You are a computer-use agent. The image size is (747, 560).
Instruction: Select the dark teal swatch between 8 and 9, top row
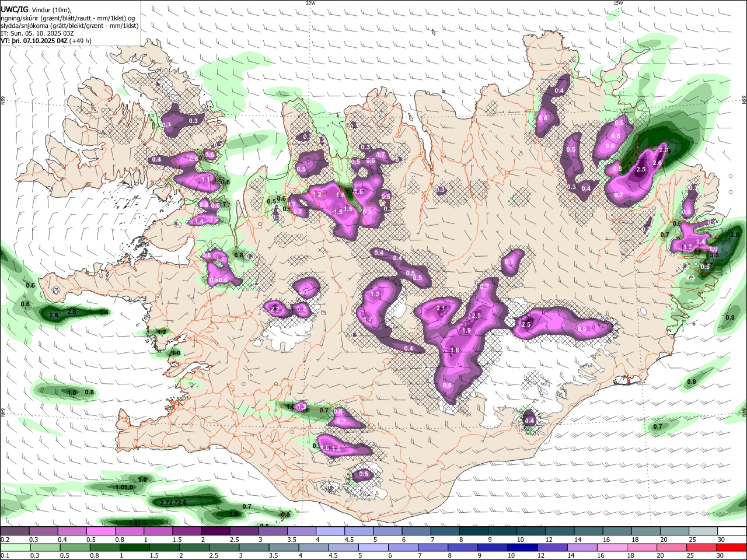(x=474, y=531)
